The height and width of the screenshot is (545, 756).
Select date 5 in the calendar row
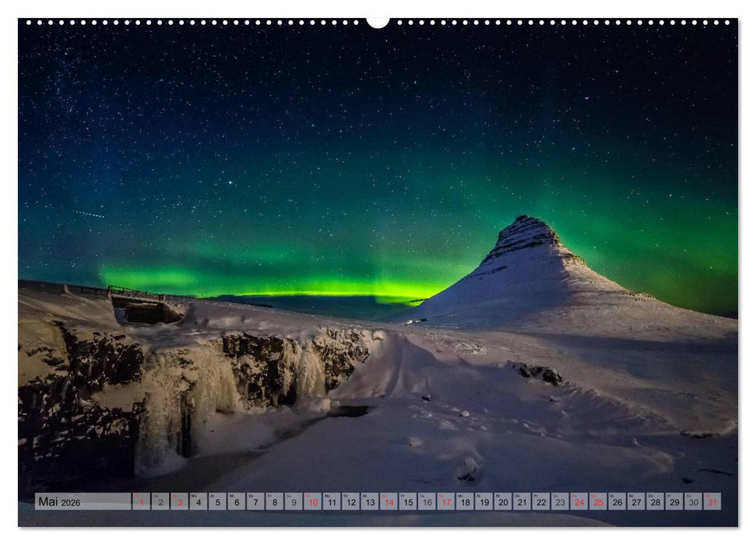pos(218,502)
